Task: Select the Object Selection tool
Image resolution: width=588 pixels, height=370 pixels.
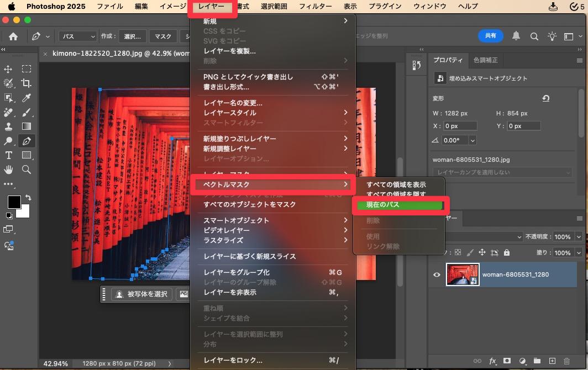Action: 8,97
